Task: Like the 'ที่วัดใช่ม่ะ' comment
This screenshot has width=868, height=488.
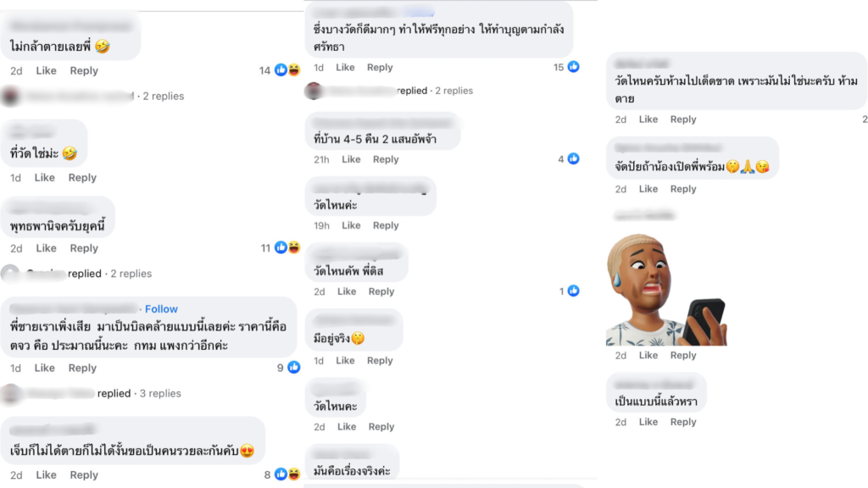Action: 44,178
